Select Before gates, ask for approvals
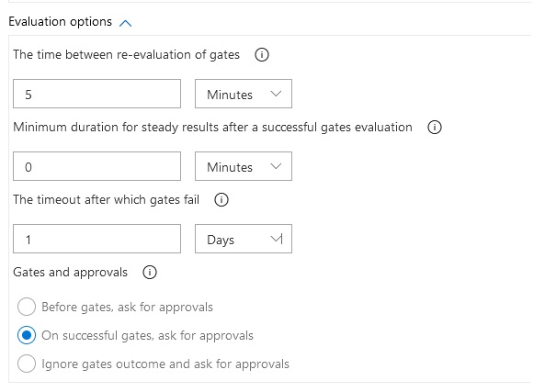The image size is (545, 392). click(27, 307)
